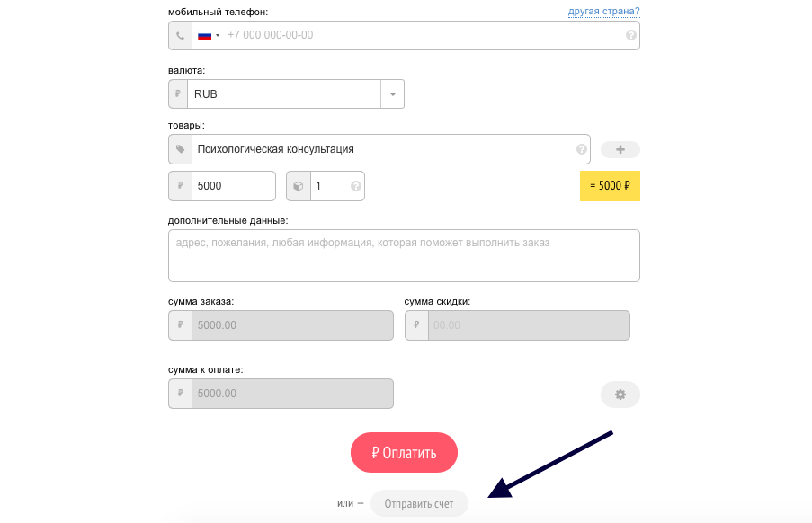The image size is (812, 523).
Task: Click the yellow '= 5000 ₽' total badge
Action: click(610, 186)
